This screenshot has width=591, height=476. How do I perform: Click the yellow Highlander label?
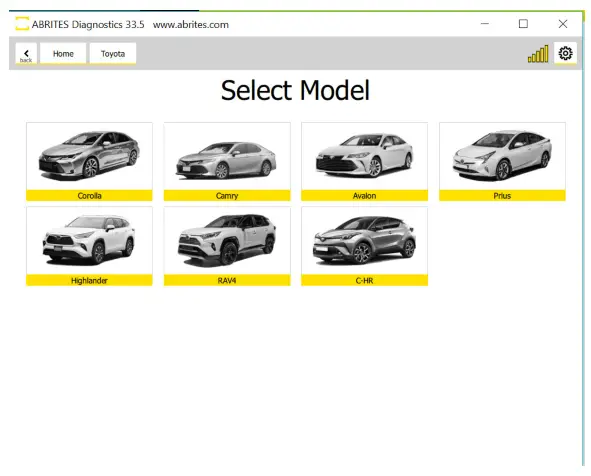coord(89,280)
